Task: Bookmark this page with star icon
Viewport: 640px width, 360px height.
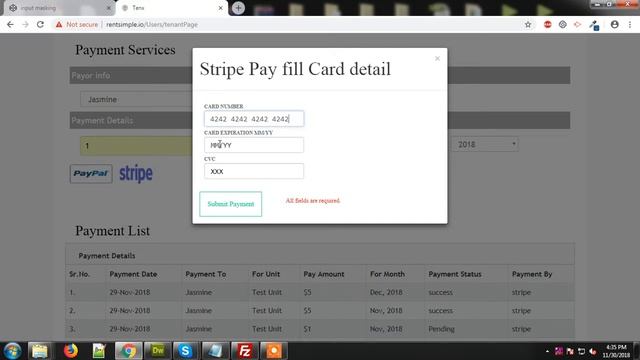Action: 528,24
